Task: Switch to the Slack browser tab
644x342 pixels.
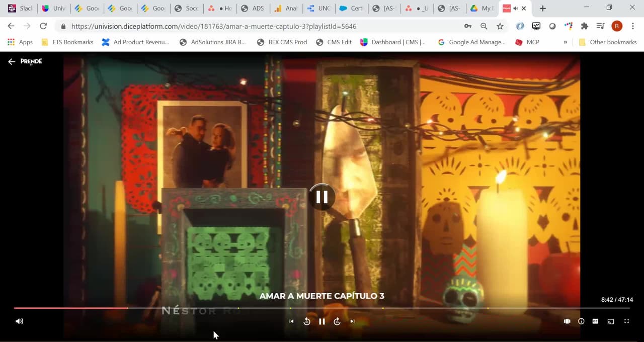Action: [x=20, y=9]
